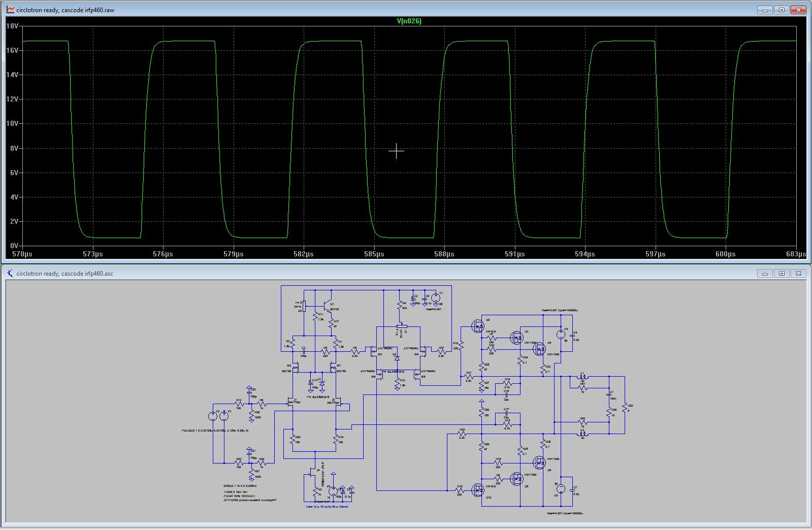Click the .TRAN simulation directive text
The height and width of the screenshot is (530, 812).
point(236,492)
